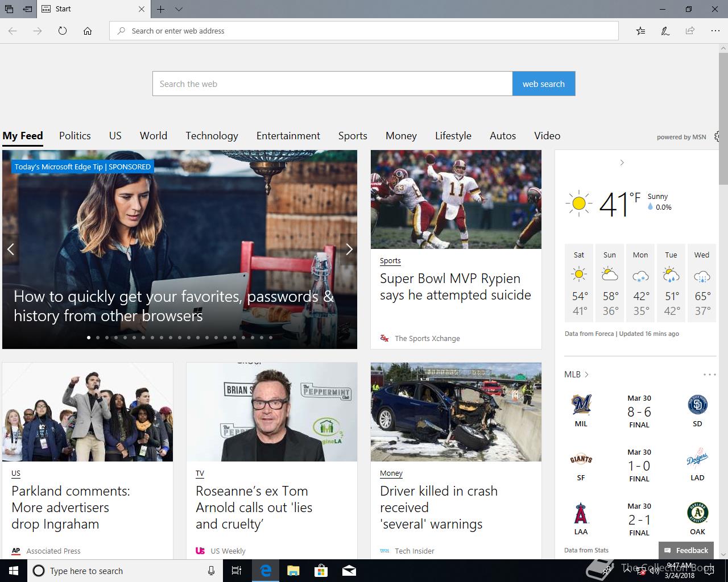
Task: Open MLB card options ellipsis
Action: [x=709, y=375]
